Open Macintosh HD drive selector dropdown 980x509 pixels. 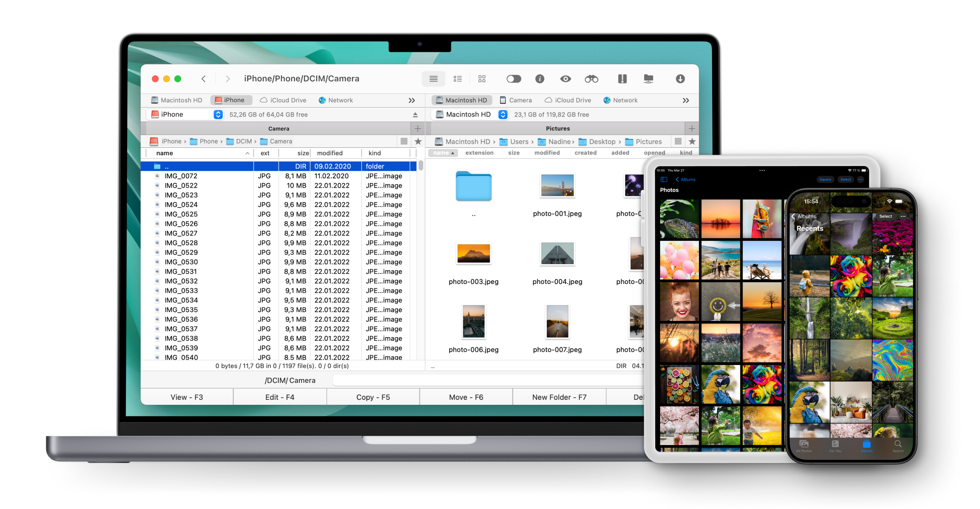[470, 115]
